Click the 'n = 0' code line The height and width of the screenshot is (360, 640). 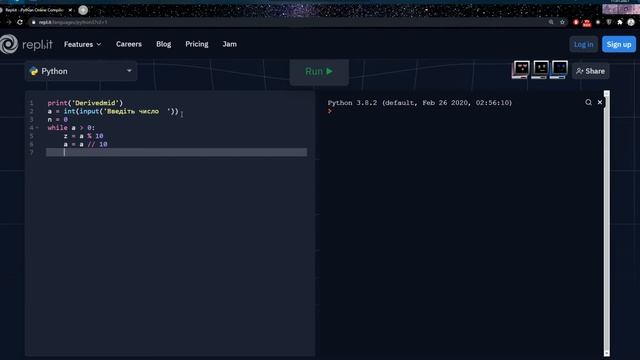(x=58, y=120)
